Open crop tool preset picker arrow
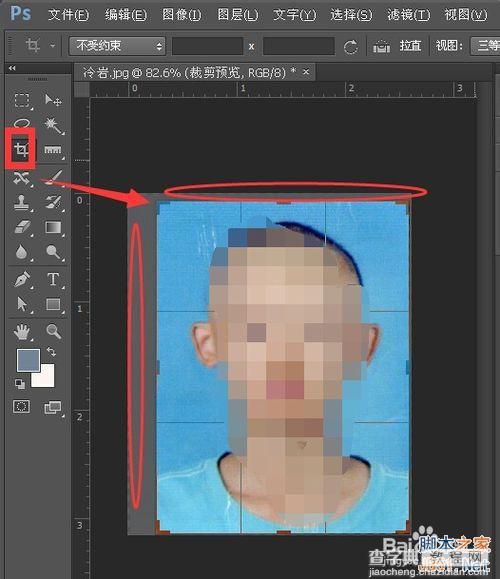This screenshot has width=500, height=579. tap(53, 46)
